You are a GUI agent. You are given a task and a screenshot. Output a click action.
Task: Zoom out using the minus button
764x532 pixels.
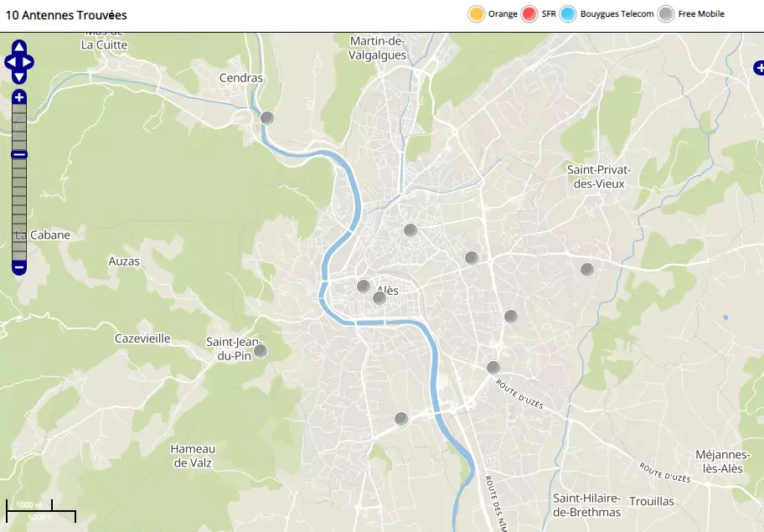point(19,268)
